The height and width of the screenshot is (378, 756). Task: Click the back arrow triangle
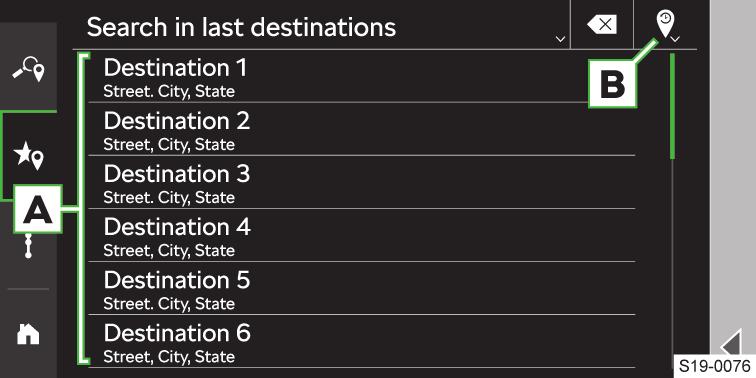[731, 343]
